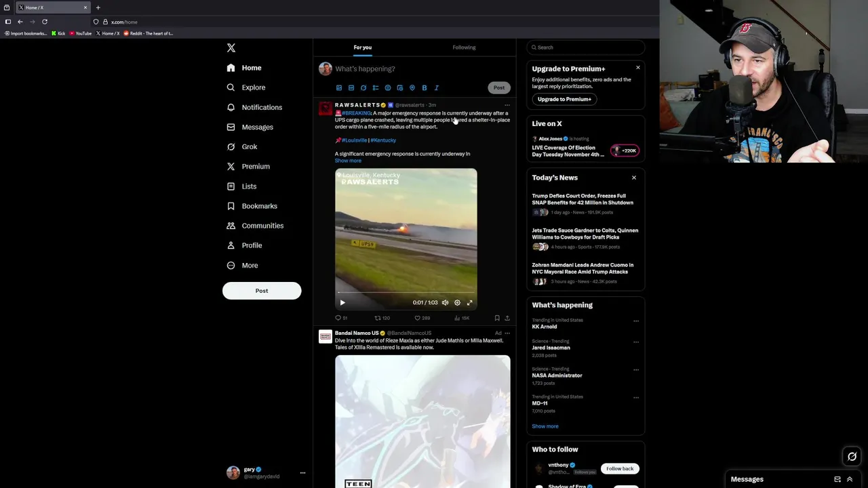Click the Upgrade to Premium+ button

pos(564,99)
